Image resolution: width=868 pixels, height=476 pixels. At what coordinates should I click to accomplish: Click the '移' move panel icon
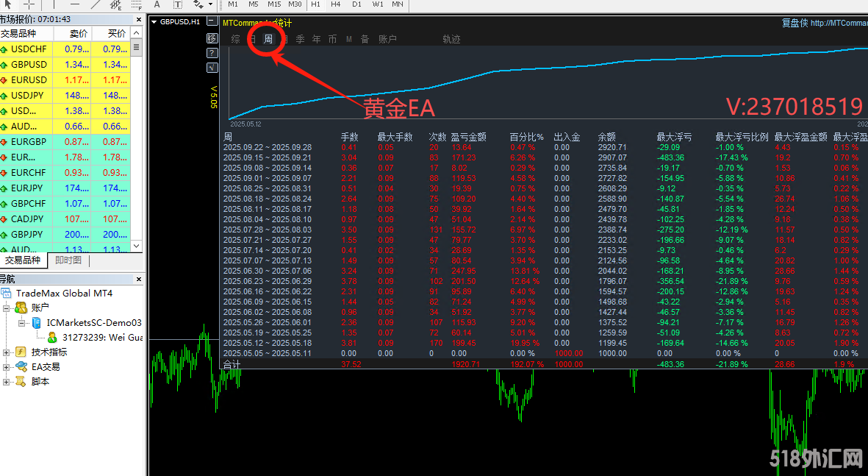[x=212, y=38]
